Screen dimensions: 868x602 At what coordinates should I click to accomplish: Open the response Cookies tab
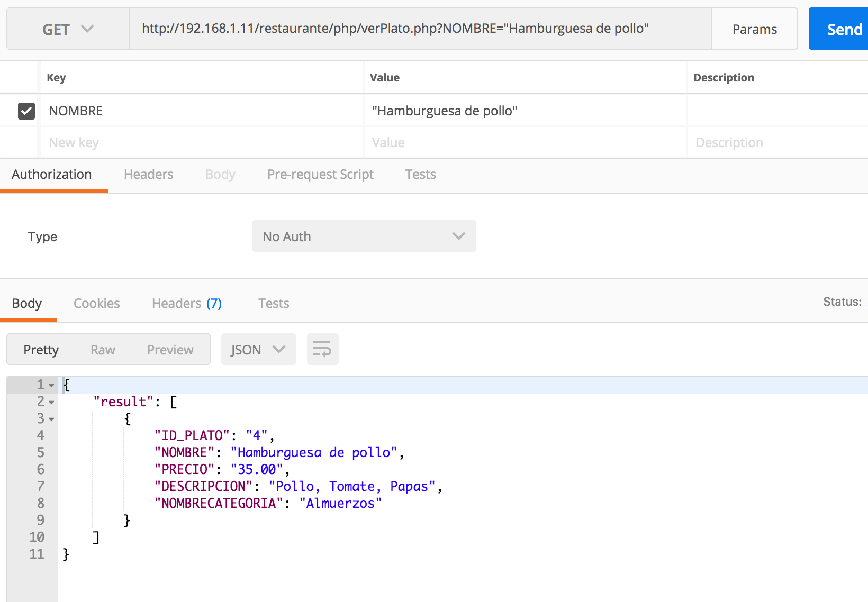pos(97,303)
